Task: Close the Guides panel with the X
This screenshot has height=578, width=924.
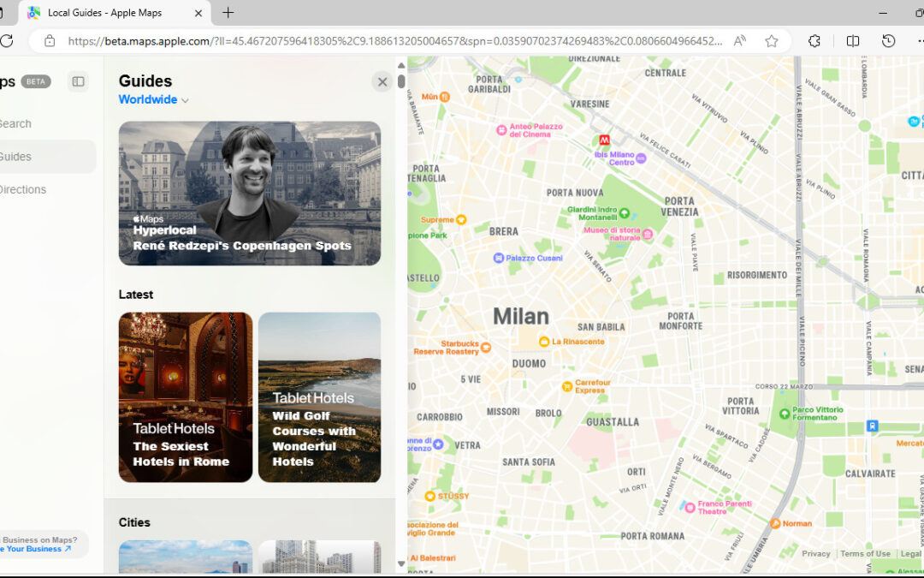Action: [x=382, y=81]
